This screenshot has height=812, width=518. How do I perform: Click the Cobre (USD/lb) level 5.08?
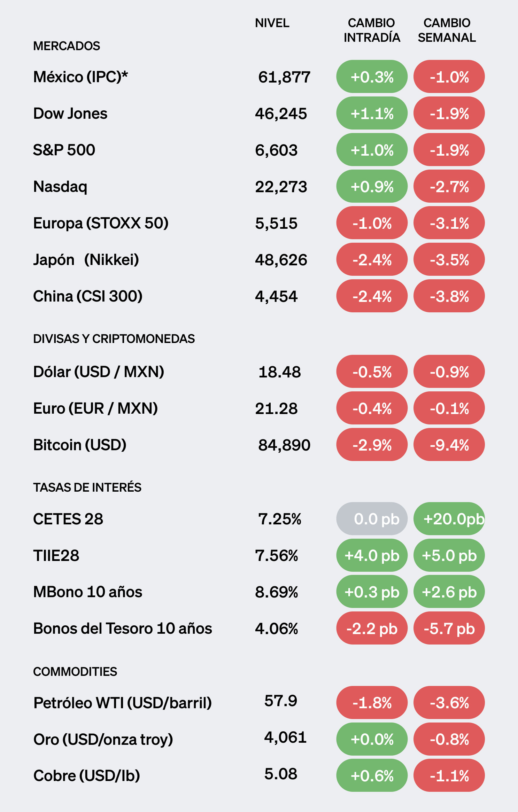point(281,774)
